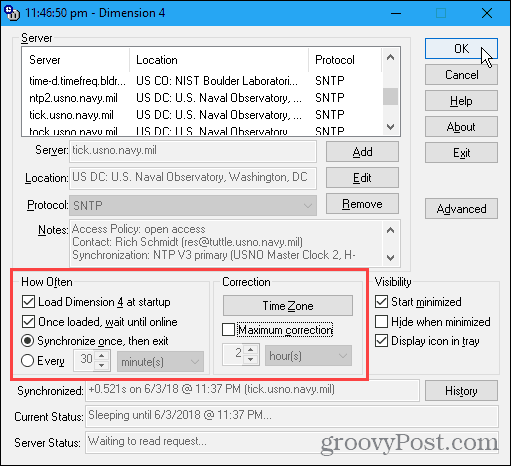This screenshot has height=466, width=511.
Task: Click the server list scroll up arrow
Action: pos(390,58)
